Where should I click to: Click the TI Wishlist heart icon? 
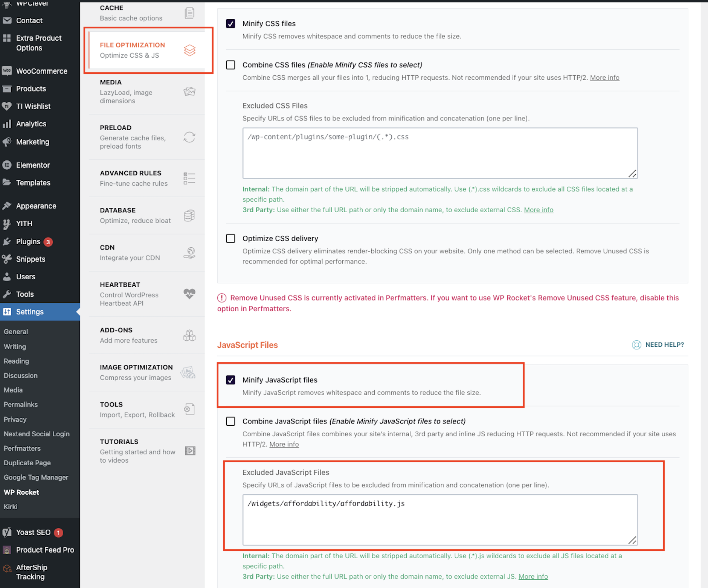(x=7, y=106)
